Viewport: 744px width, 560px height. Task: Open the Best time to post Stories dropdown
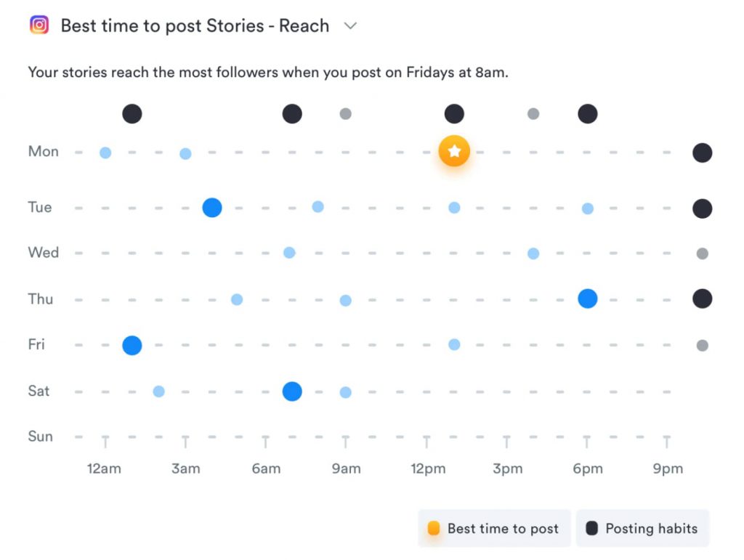coord(350,26)
